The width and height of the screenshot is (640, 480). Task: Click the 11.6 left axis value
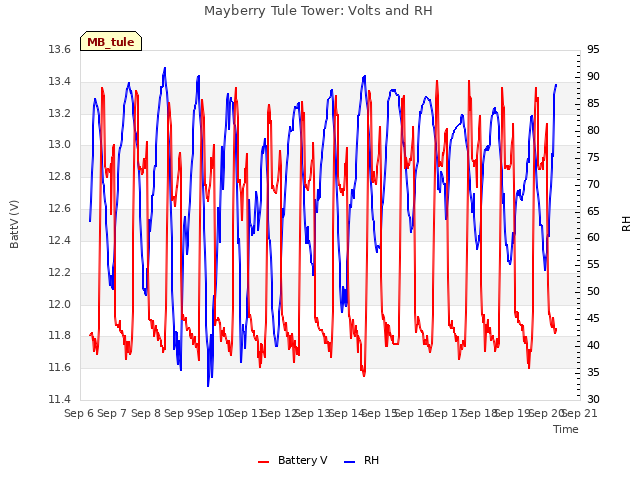(60, 367)
